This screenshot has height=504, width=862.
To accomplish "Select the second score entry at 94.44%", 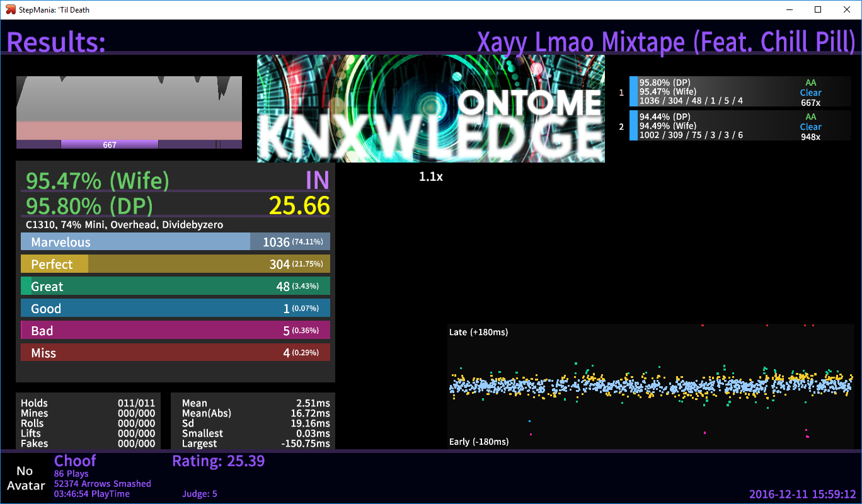I will pyautogui.click(x=740, y=126).
